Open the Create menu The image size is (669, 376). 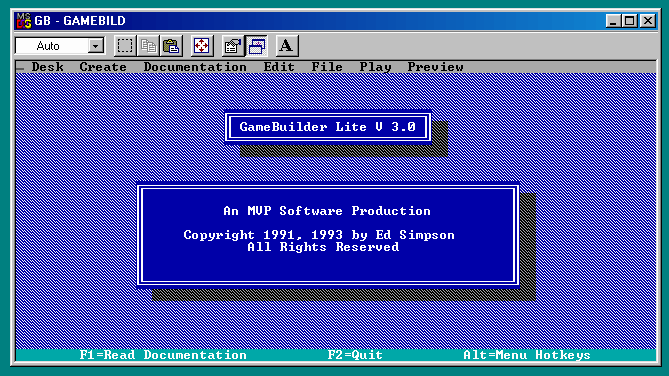(x=103, y=67)
